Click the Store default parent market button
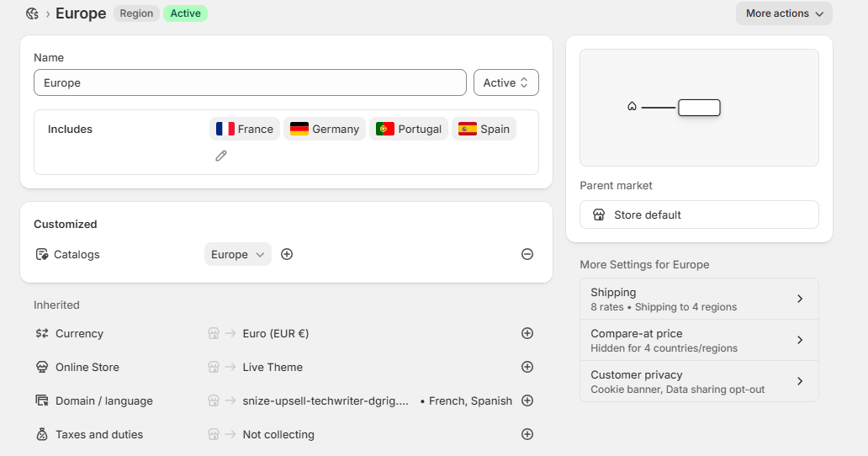 coord(698,215)
